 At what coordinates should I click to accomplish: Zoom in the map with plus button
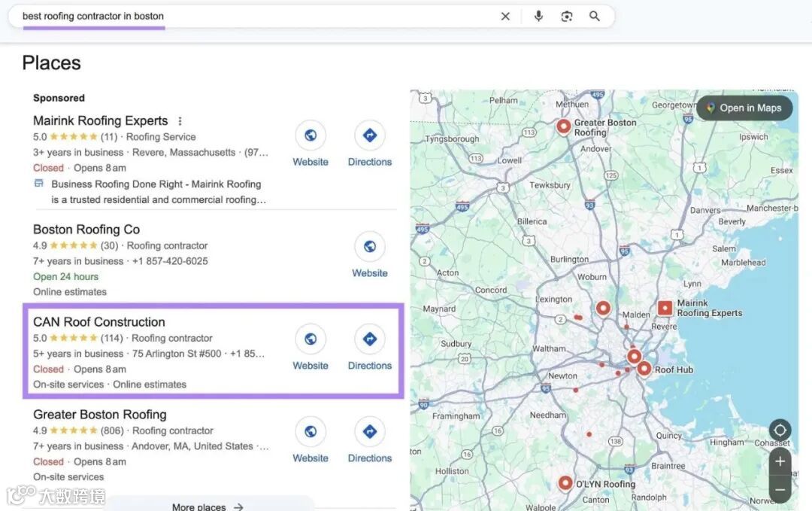(780, 462)
